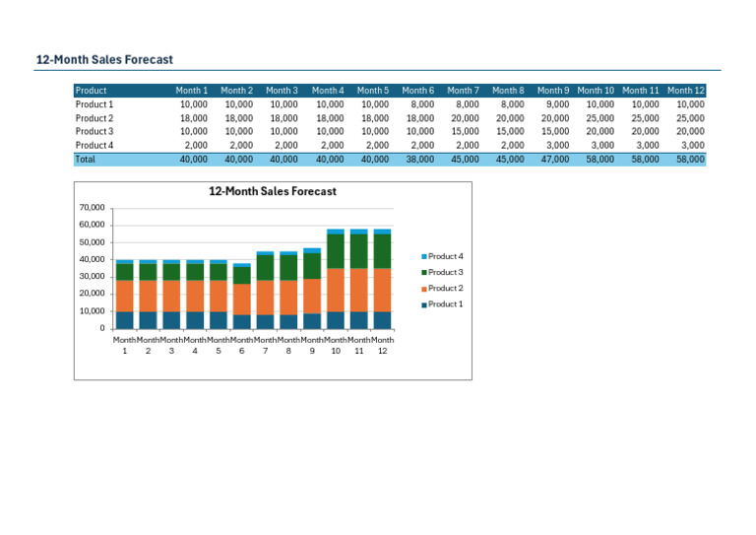Viewport: 756px width, 535px height.
Task: Click the green Product 3 segment of Month 12 bar
Action: click(x=382, y=251)
